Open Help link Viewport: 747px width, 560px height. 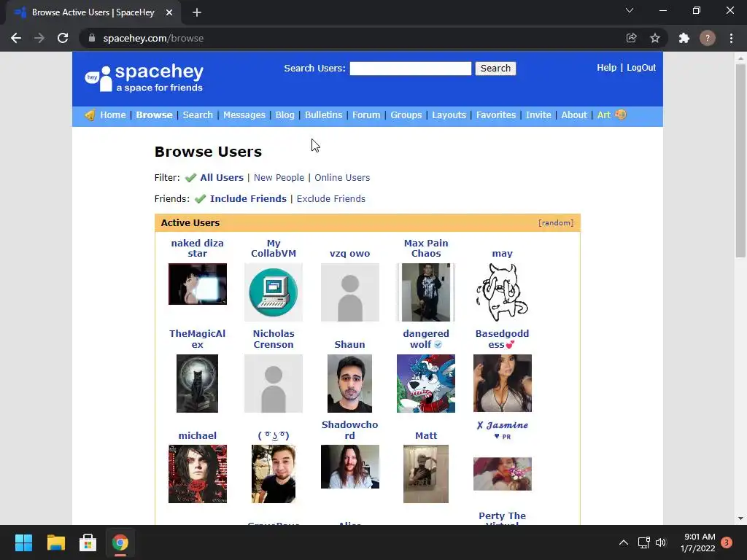(606, 68)
